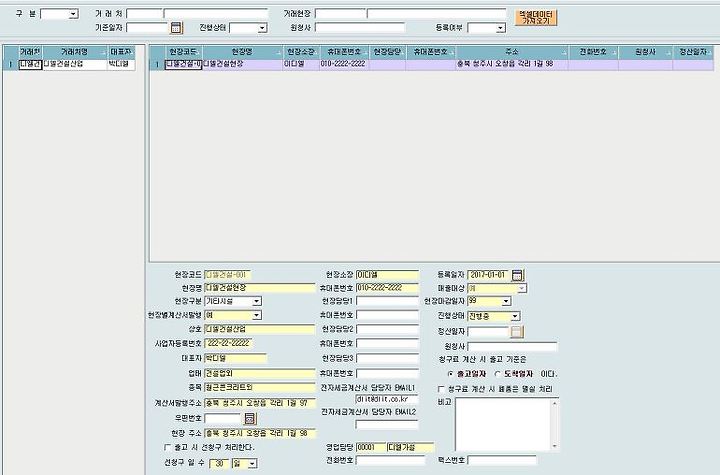
Task: Click inside the 비고 memo text area
Action: click(x=503, y=424)
